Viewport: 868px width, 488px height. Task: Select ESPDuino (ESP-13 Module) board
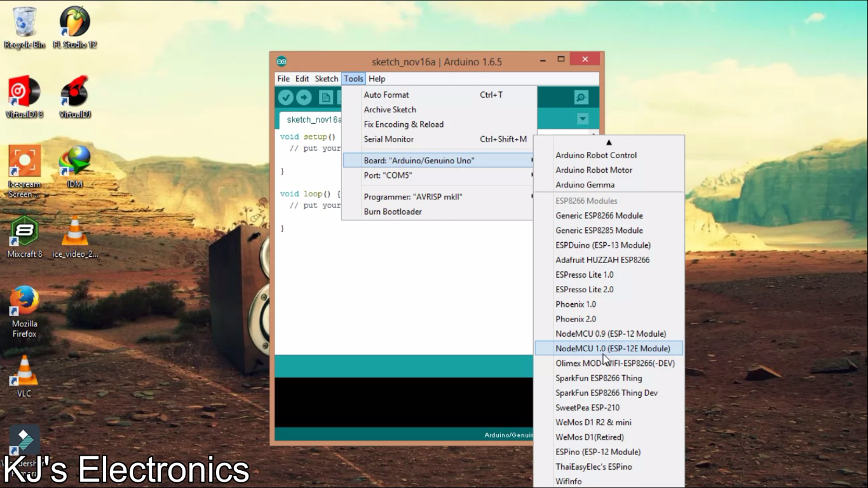click(x=609, y=245)
